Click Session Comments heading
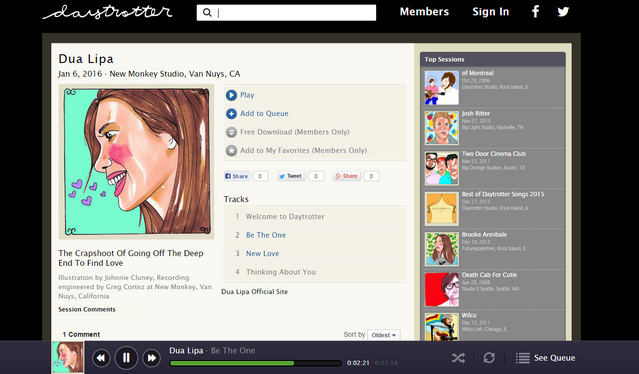The image size is (639, 374). pos(87,309)
